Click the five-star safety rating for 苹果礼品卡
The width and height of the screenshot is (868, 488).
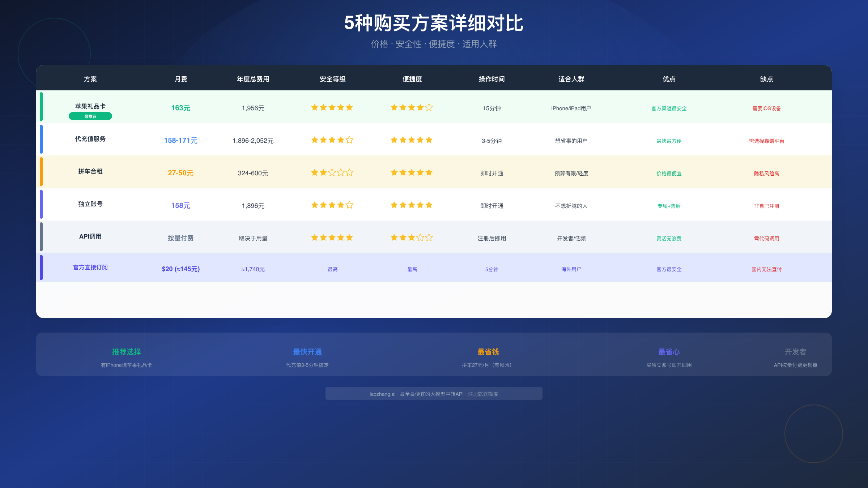coord(332,107)
